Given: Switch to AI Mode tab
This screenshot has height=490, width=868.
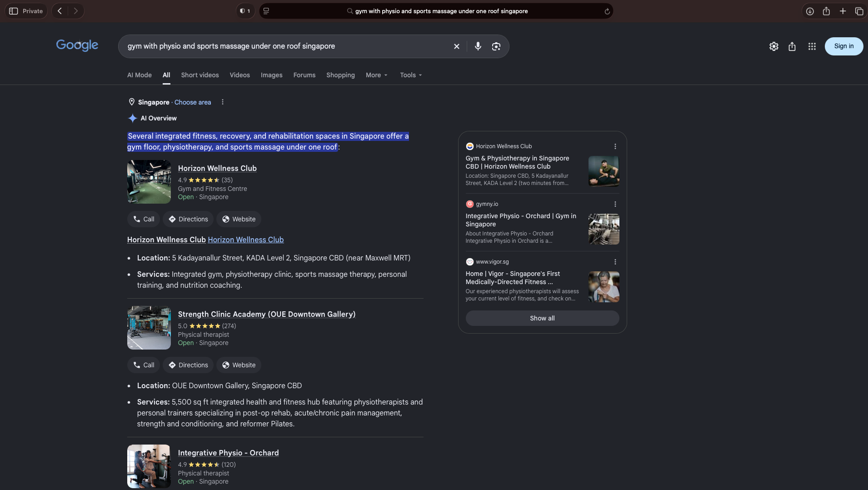Looking at the screenshot, I should point(139,75).
